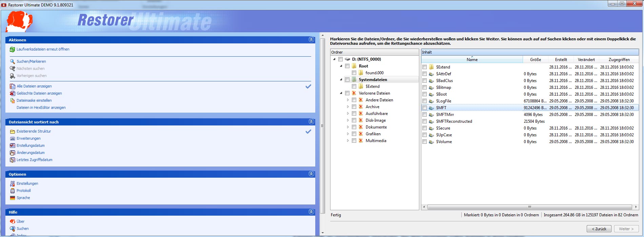Tick the $Secure file checkbox
This screenshot has width=644, height=237.
(x=424, y=128)
